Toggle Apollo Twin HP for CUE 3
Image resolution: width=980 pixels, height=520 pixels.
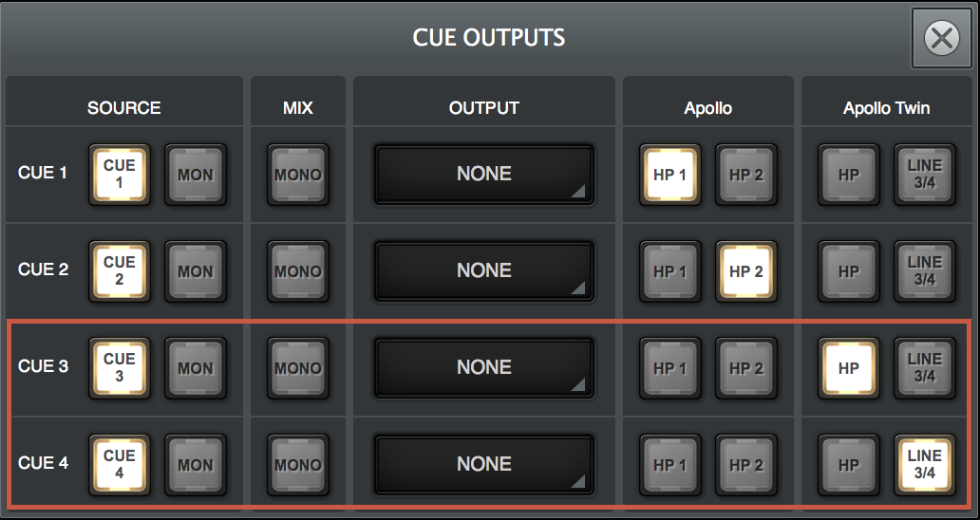click(x=849, y=368)
